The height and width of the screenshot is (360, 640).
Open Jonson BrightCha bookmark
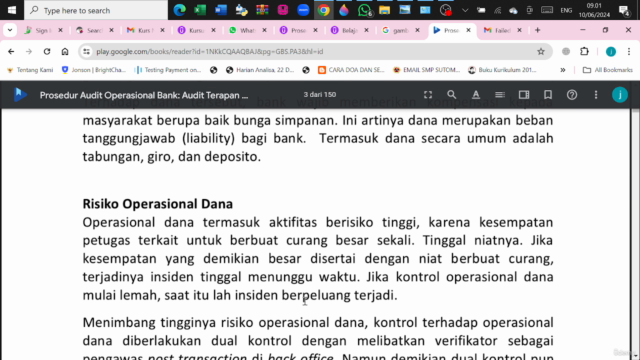click(94, 70)
